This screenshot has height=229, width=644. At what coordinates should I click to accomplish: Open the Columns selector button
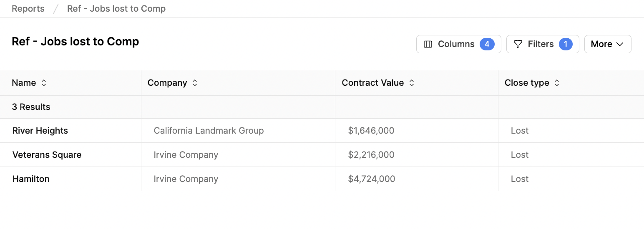[458, 44]
